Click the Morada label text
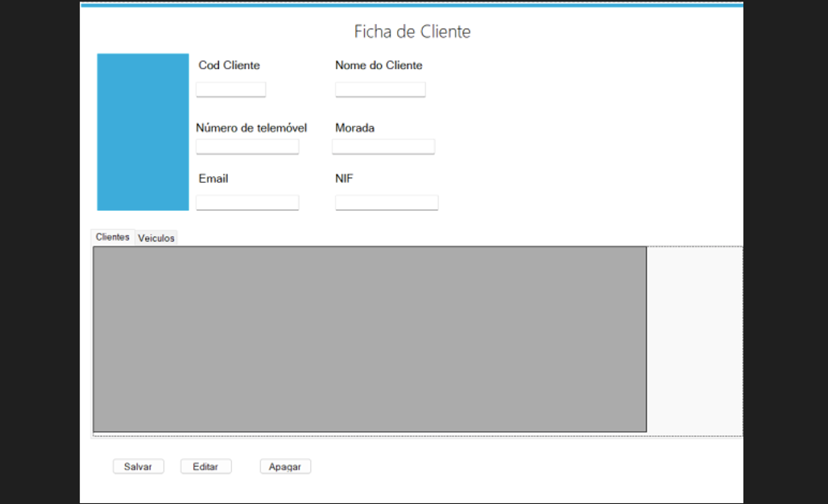This screenshot has width=828, height=504. click(354, 128)
